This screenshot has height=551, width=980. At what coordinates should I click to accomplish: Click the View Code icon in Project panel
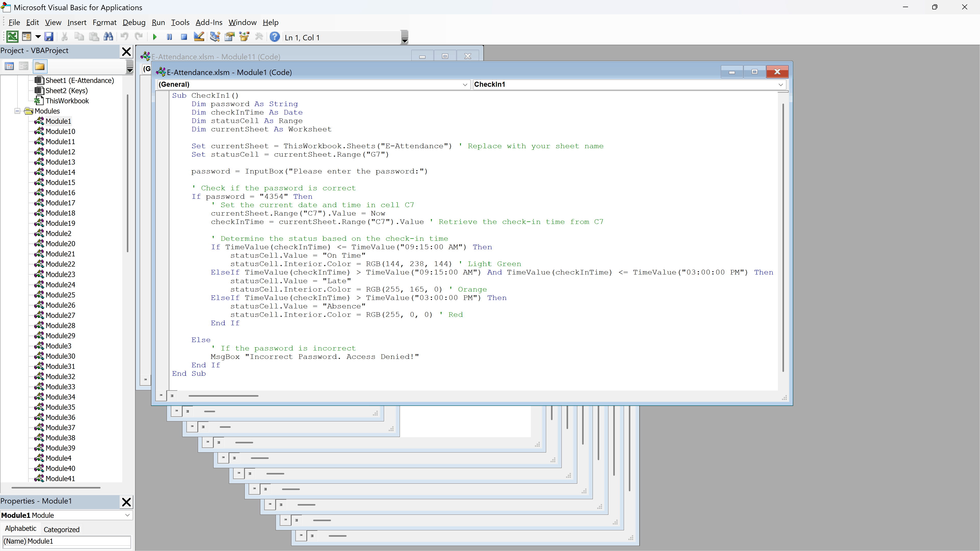coord(9,67)
